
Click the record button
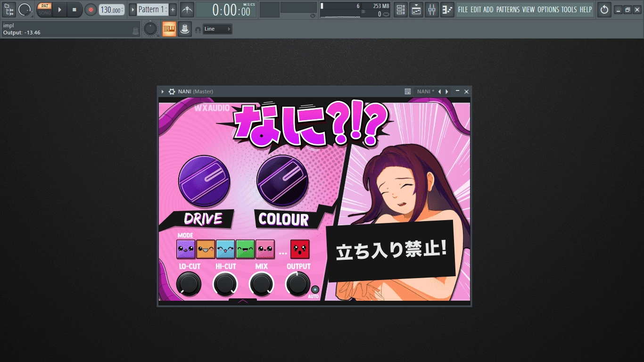(91, 9)
